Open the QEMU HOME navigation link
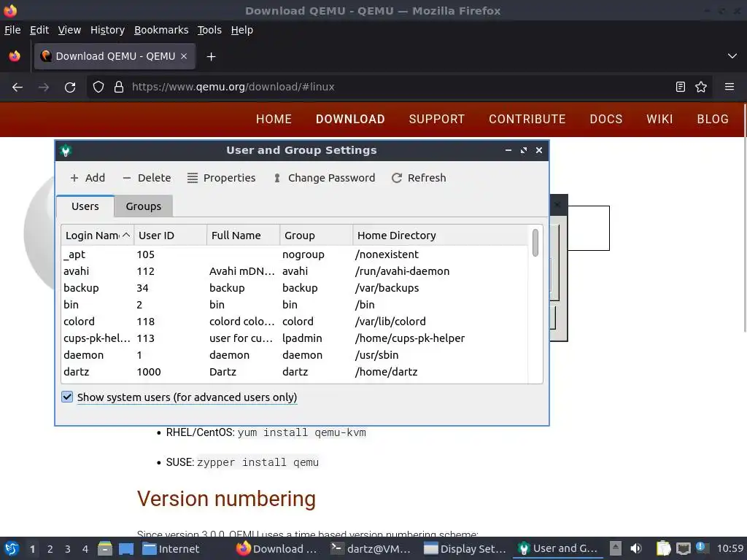Screen dimensions: 747x560 tap(274, 119)
